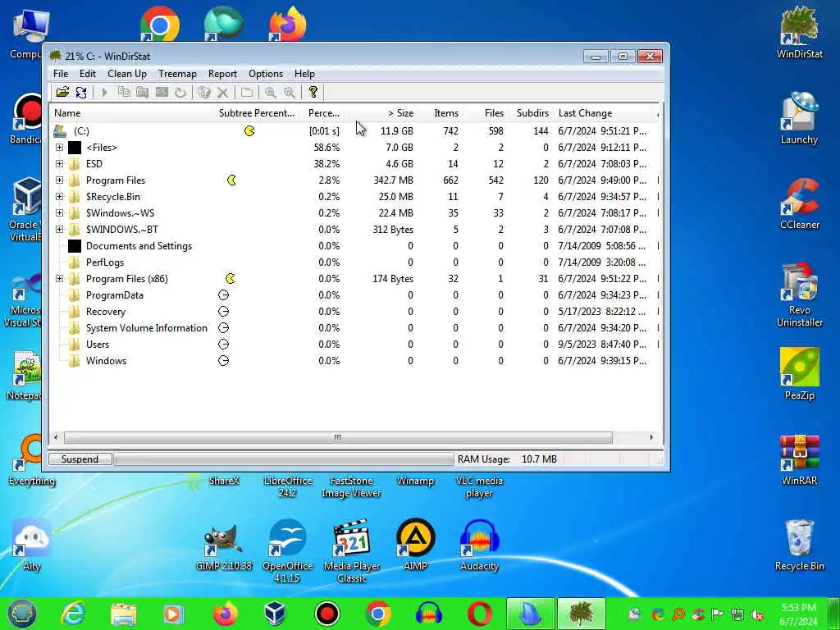The height and width of the screenshot is (630, 840).
Task: Click the Open drive toolbar icon
Action: 62,92
